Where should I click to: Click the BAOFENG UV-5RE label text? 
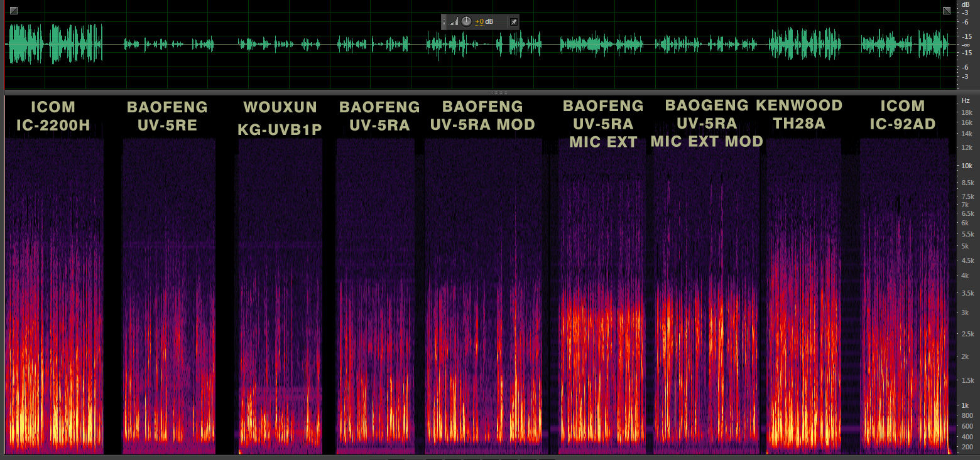click(167, 116)
